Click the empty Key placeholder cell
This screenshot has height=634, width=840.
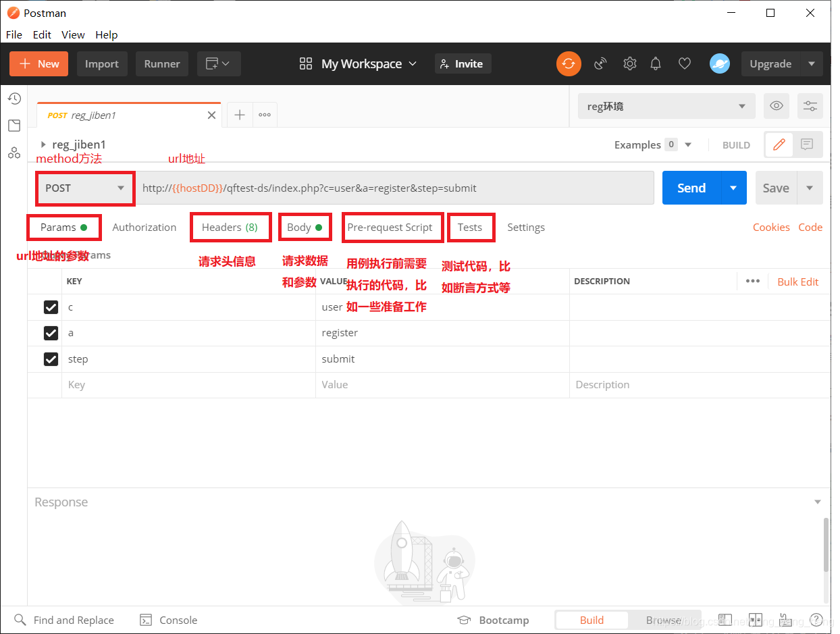point(188,385)
